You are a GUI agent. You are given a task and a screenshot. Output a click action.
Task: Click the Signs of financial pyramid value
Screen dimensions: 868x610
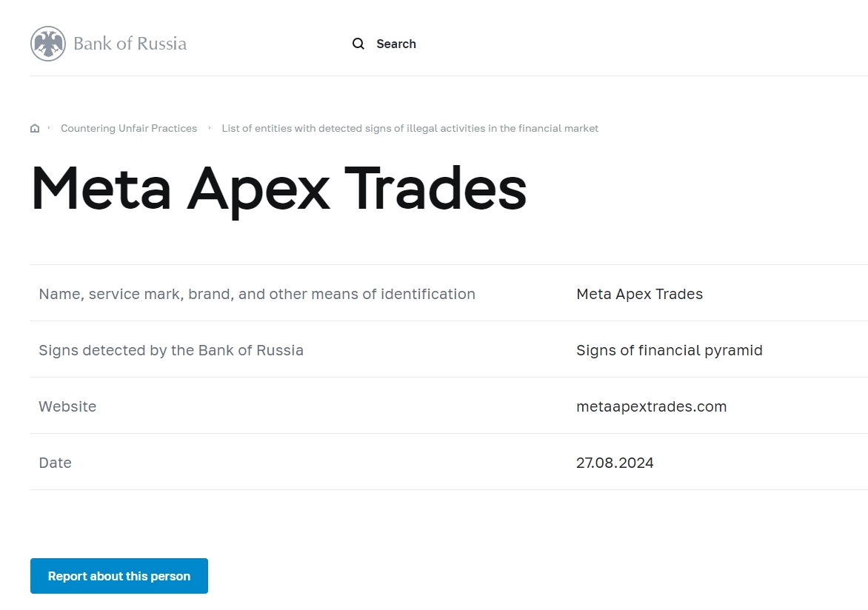(669, 350)
